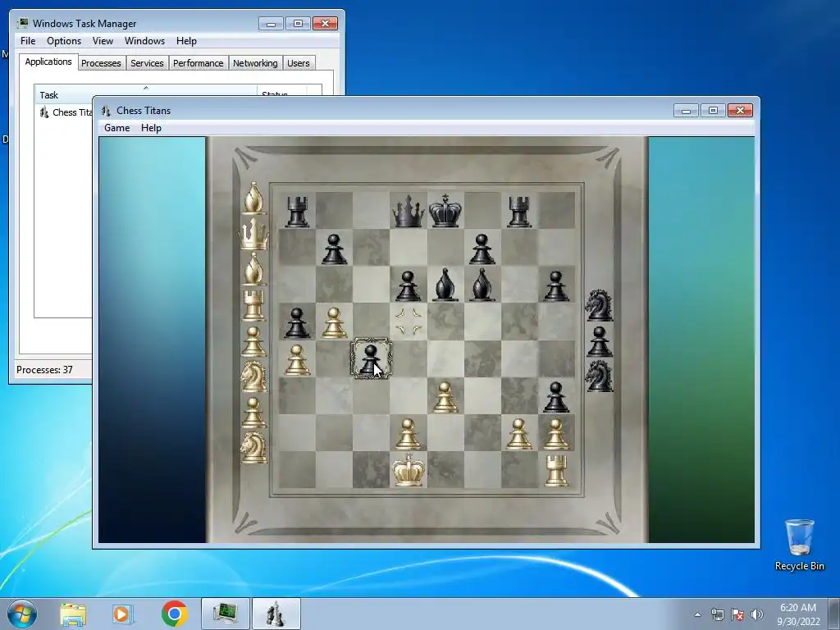Switch to the Applications tab
The height and width of the screenshot is (630, 840).
tap(48, 62)
